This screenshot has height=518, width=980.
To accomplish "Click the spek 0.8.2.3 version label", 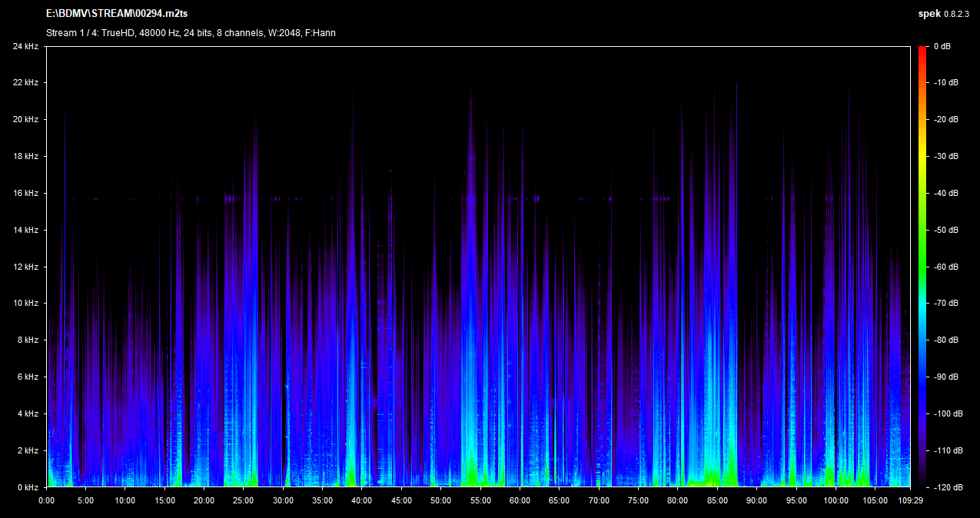I will point(945,13).
